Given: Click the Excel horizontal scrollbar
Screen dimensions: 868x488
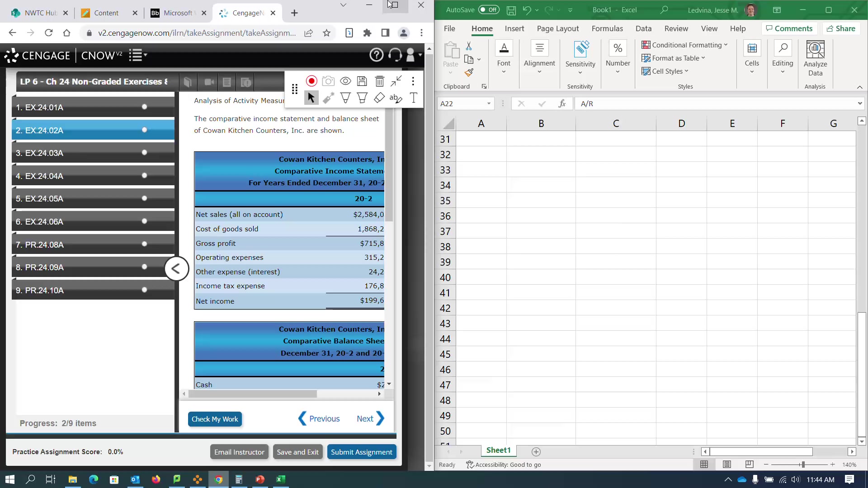Looking at the screenshot, I should 761,452.
